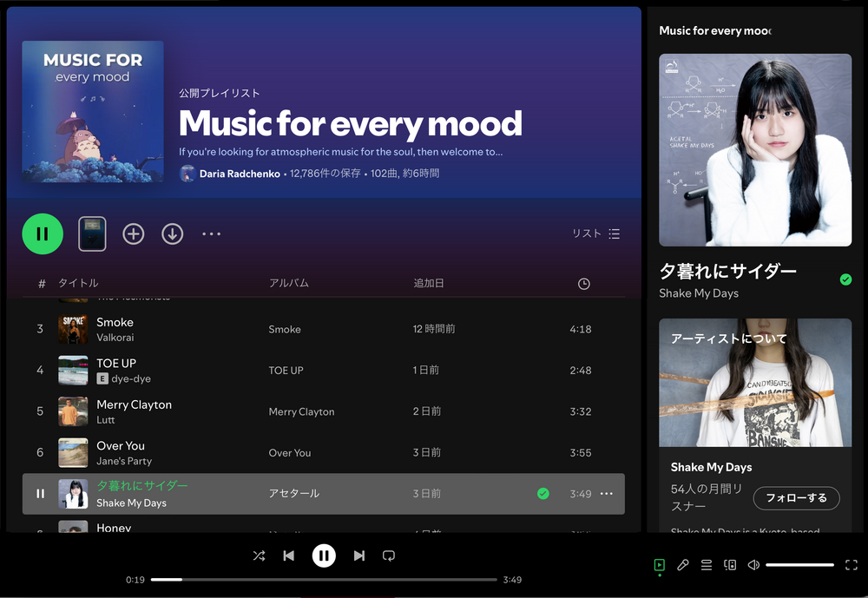Screen dimensions: 868x598
Task: Open the Lutt artist link
Action: (x=106, y=420)
